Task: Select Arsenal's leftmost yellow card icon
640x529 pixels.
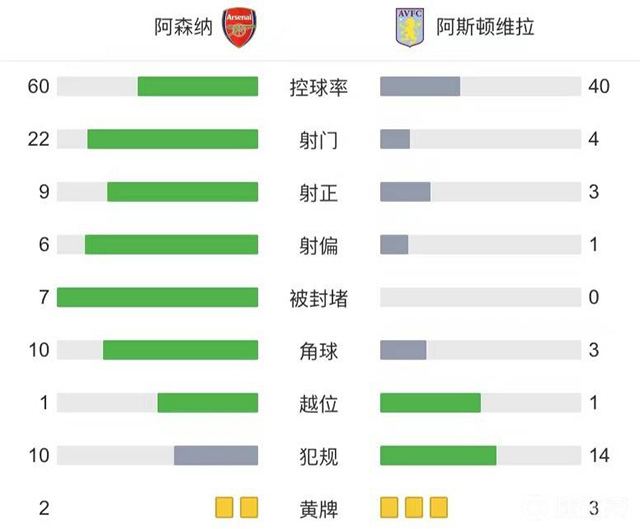Action: [x=224, y=507]
